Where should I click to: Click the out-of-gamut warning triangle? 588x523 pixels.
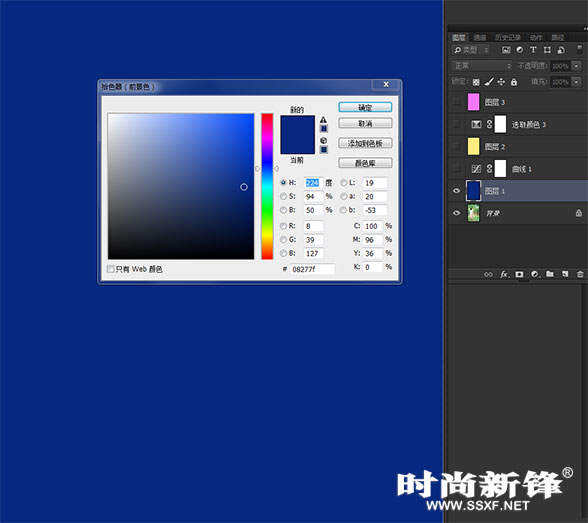[x=323, y=120]
